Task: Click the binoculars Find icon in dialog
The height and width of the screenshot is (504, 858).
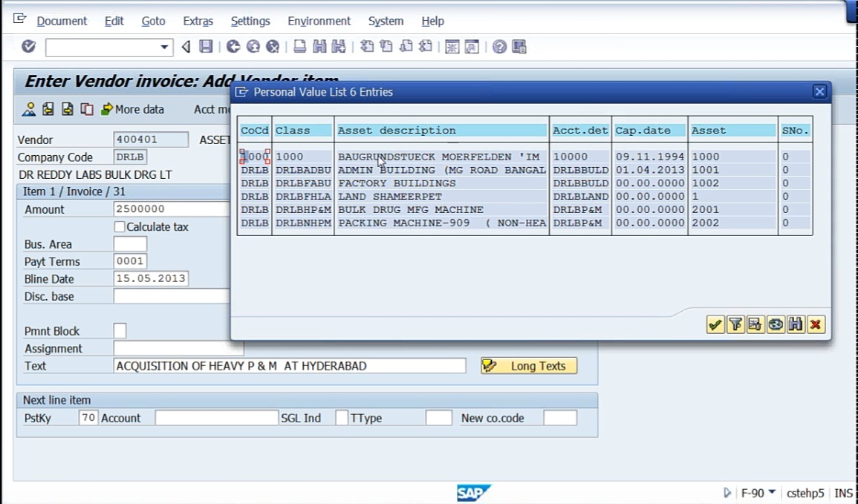Action: [x=796, y=324]
